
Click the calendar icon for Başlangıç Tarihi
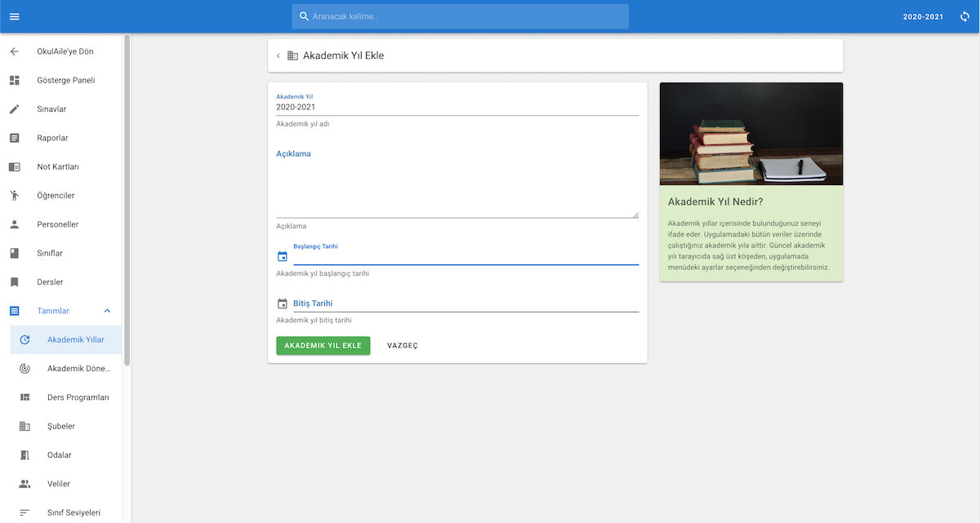click(x=283, y=256)
